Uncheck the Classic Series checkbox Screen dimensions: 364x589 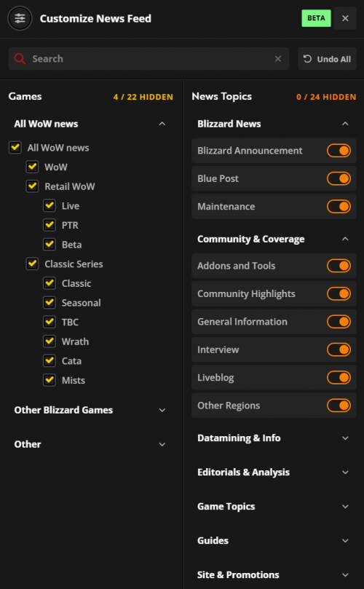(32, 264)
